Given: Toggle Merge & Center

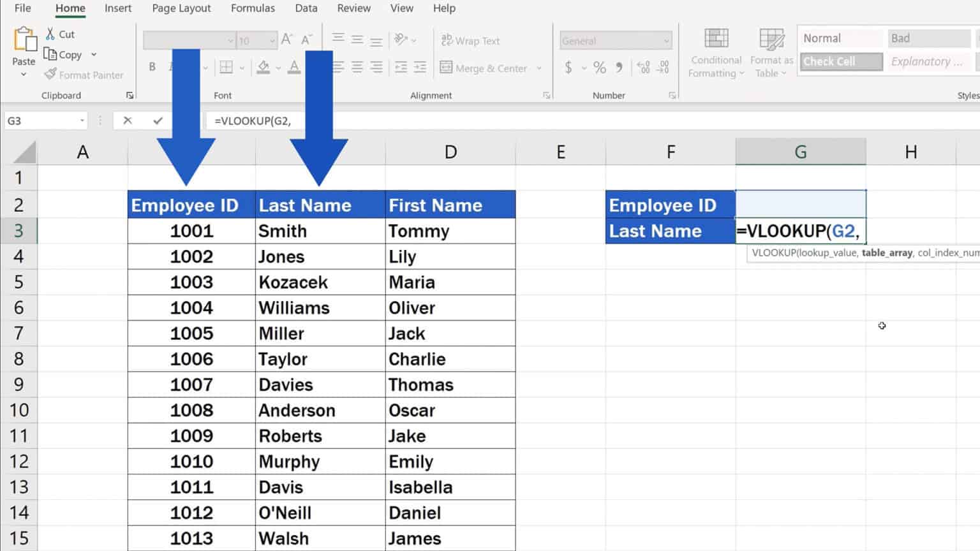Looking at the screenshot, I should pos(486,68).
